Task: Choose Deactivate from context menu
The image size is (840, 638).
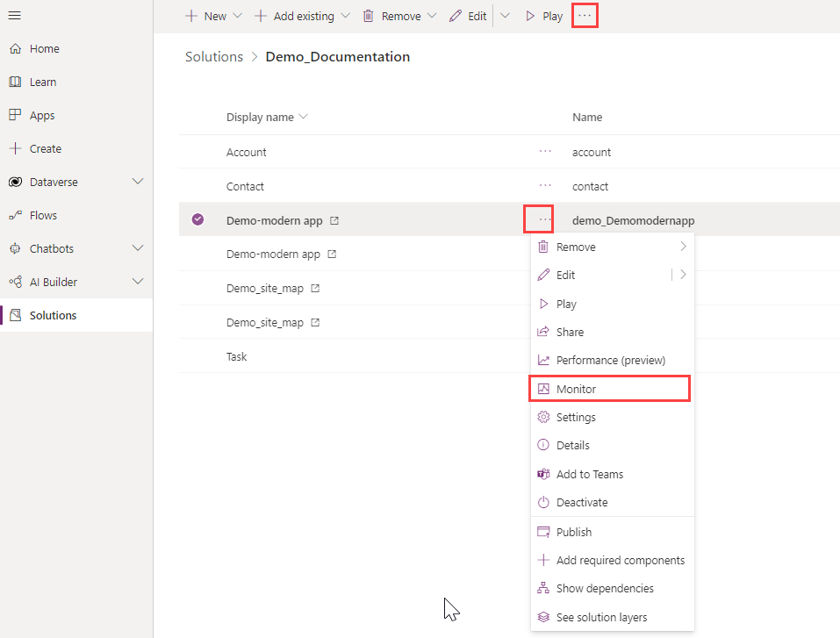Action: pyautogui.click(x=613, y=503)
